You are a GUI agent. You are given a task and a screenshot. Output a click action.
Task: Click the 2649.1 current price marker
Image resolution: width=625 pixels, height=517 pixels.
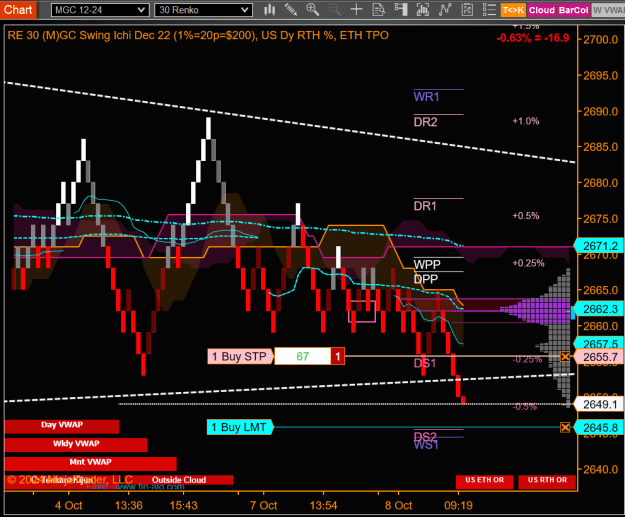[599, 405]
